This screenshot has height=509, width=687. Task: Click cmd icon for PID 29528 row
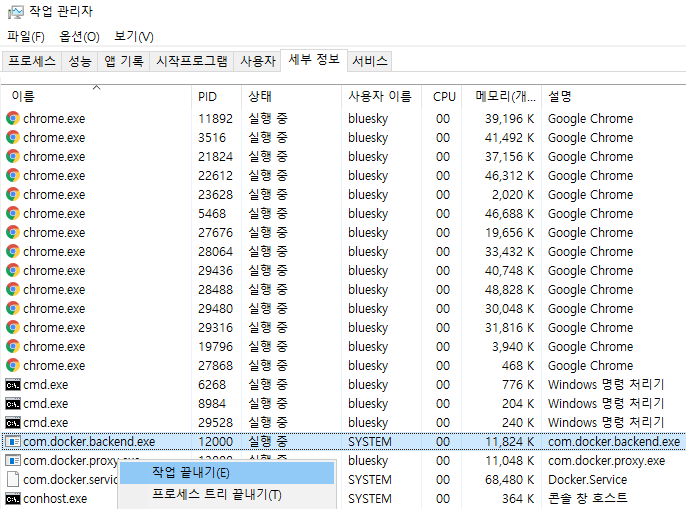13,423
